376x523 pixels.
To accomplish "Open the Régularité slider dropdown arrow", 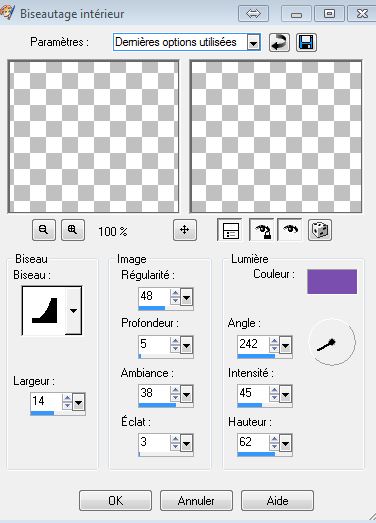I will point(186,297).
